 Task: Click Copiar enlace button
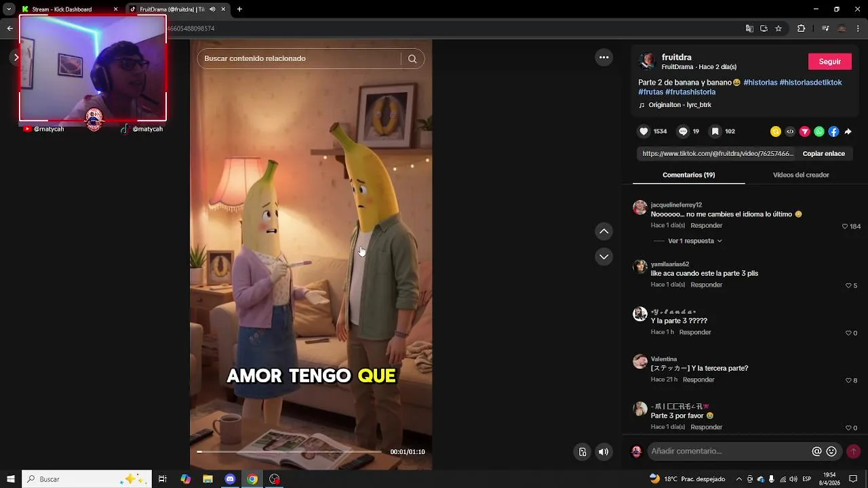point(823,154)
